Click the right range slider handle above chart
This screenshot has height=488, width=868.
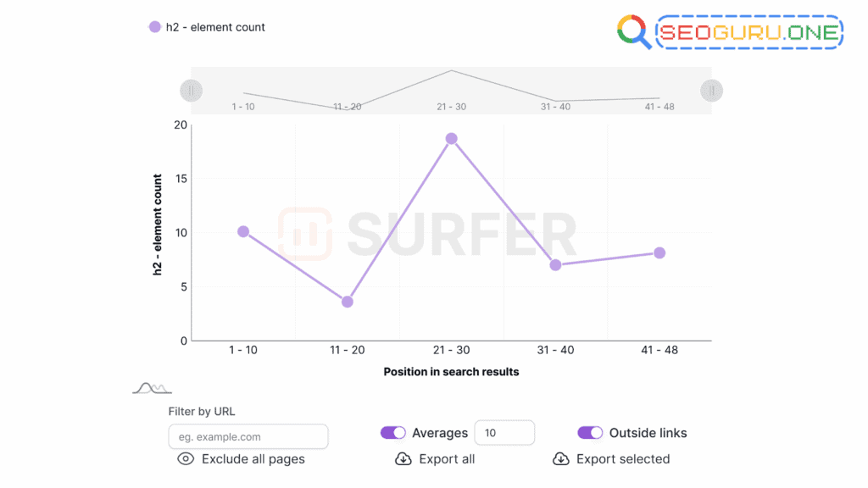coord(711,90)
